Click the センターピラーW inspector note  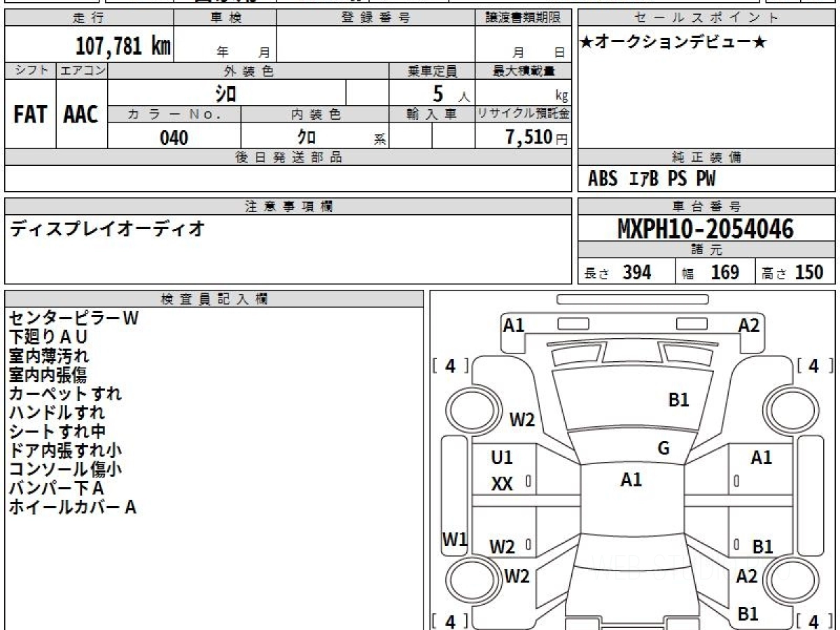[74, 318]
